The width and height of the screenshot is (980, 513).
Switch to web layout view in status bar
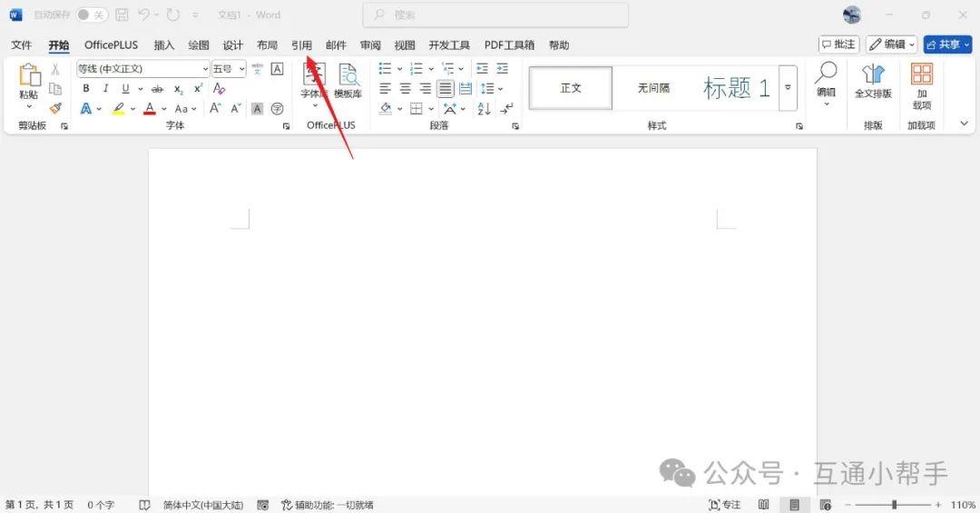pyautogui.click(x=826, y=505)
